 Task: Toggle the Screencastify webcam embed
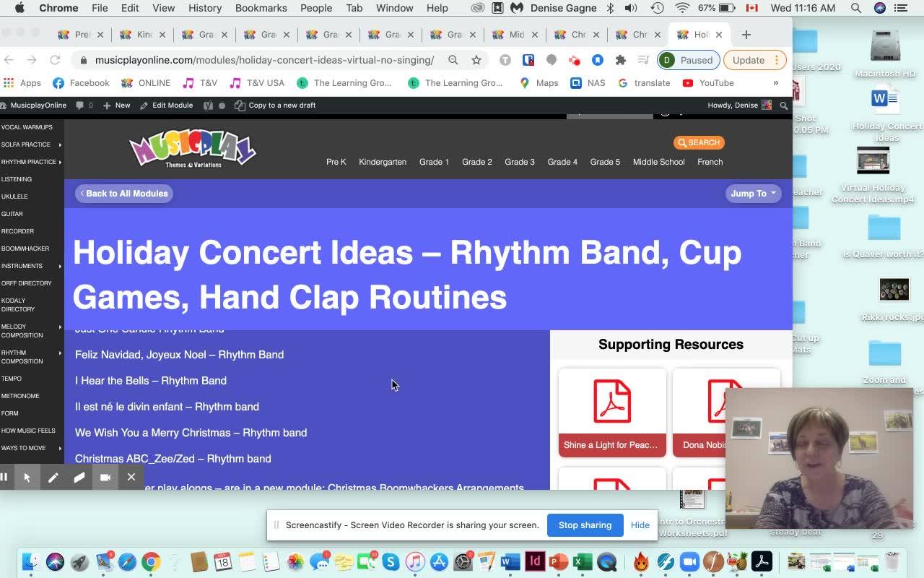105,477
